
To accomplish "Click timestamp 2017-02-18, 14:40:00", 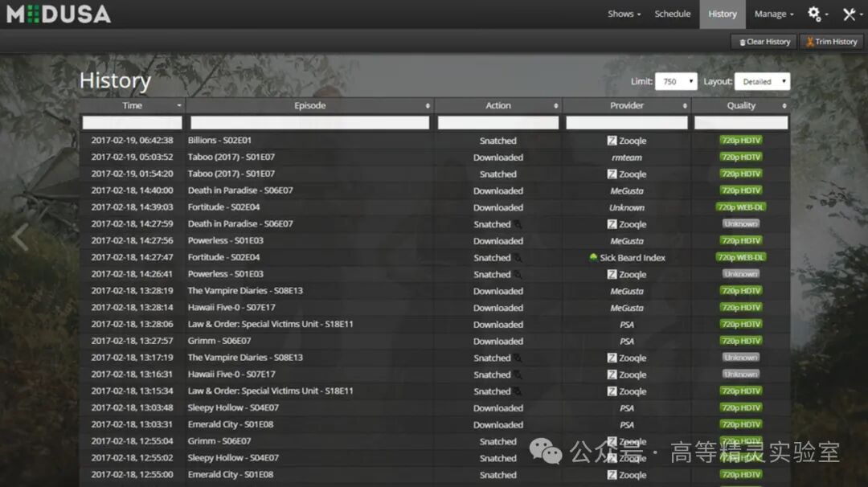I will click(x=133, y=190).
